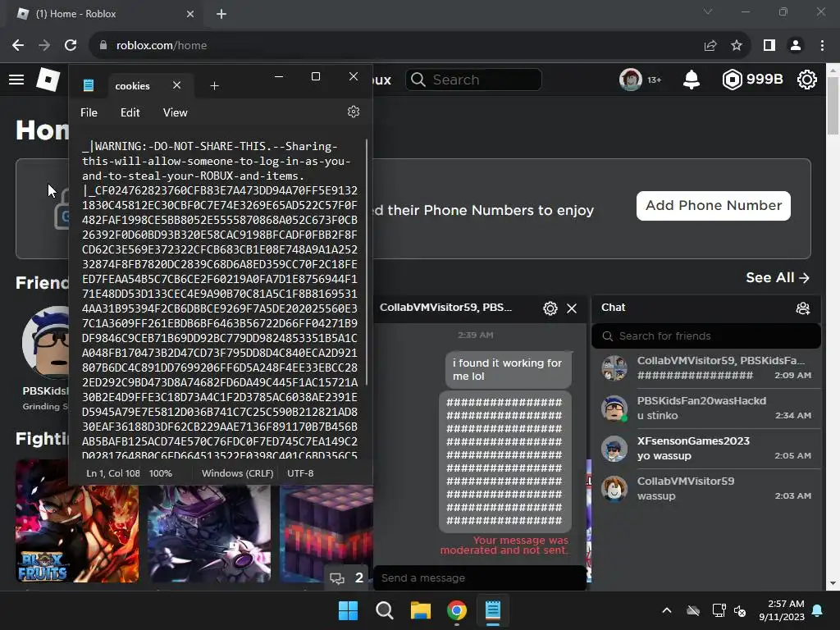Open the Roblox settings gear

coord(807,80)
